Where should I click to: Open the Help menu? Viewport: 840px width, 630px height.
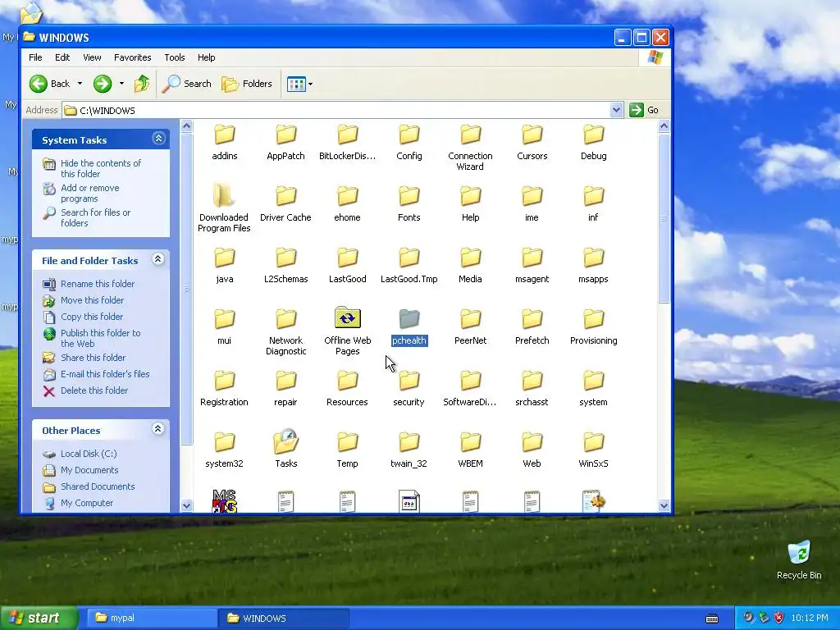pyautogui.click(x=206, y=57)
